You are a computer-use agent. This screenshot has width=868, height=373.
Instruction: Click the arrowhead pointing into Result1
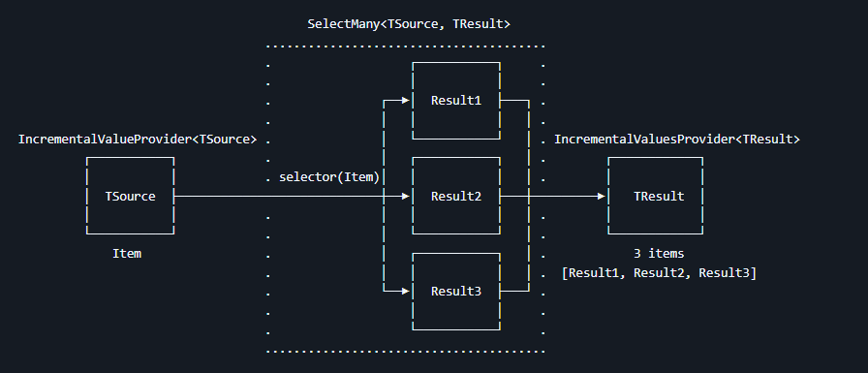click(405, 101)
